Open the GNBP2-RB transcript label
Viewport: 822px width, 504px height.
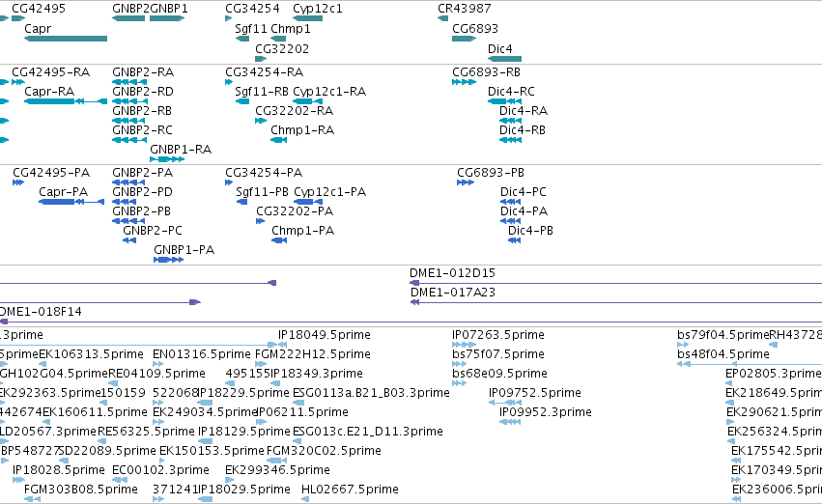[142, 111]
